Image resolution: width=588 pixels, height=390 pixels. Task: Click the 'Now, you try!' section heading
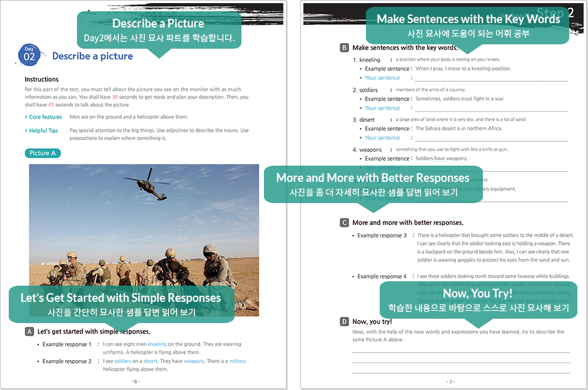click(372, 322)
